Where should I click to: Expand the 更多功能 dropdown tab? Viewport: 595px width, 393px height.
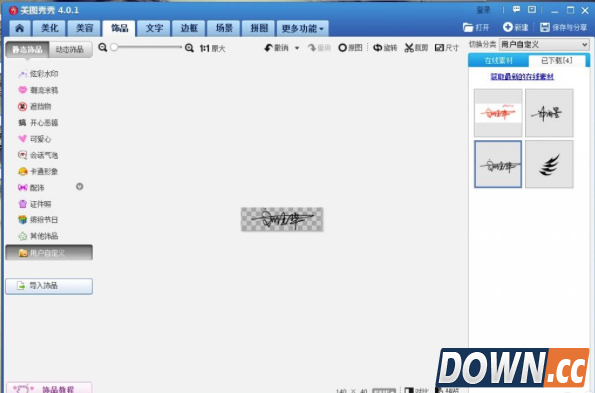click(302, 28)
